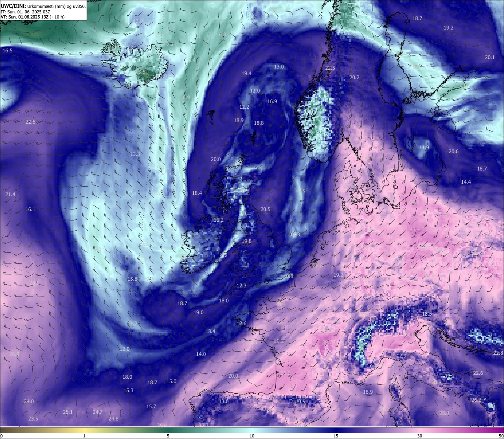504x439 pixels.
Task: Click the 24.8 value label
Action: point(113,419)
